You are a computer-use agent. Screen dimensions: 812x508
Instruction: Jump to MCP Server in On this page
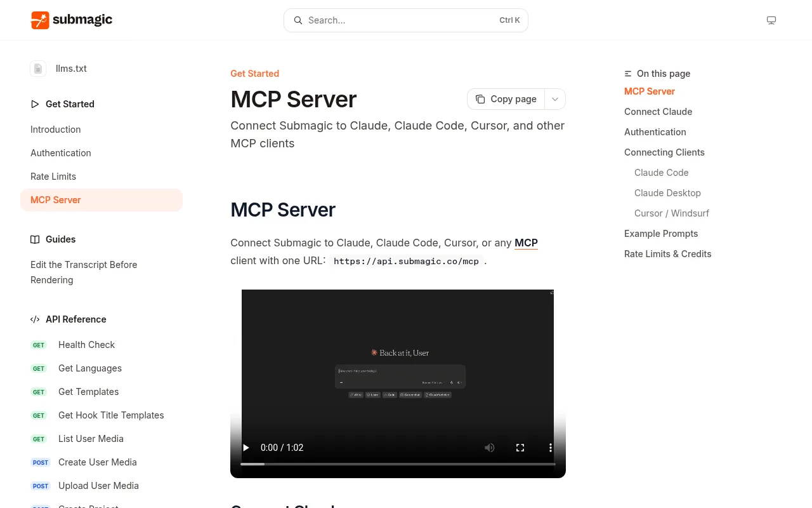tap(650, 91)
